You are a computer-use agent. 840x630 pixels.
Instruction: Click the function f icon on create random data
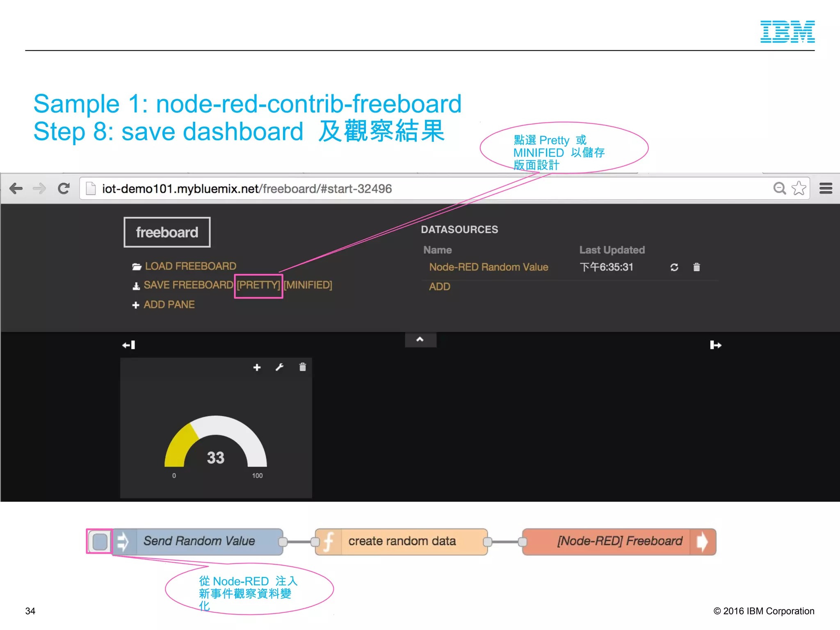[329, 542]
